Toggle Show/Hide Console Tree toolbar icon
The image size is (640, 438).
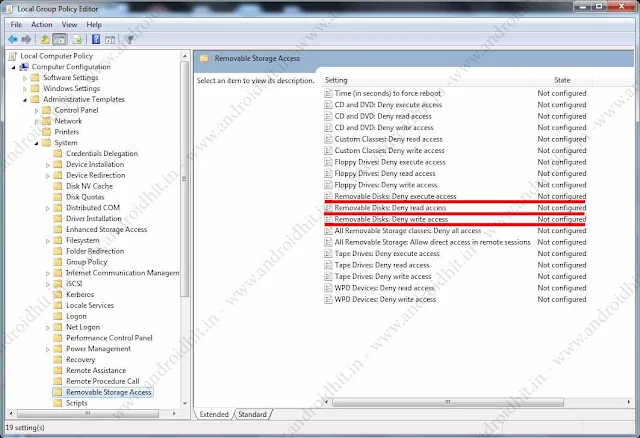pos(60,39)
